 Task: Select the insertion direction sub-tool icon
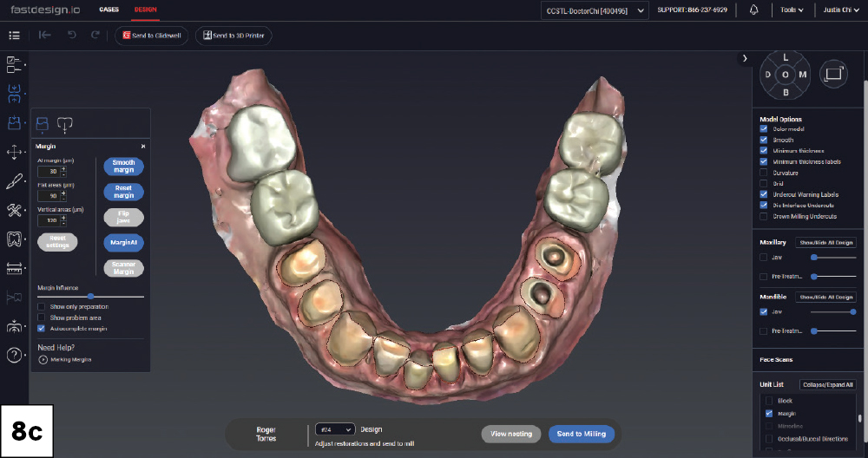point(65,125)
